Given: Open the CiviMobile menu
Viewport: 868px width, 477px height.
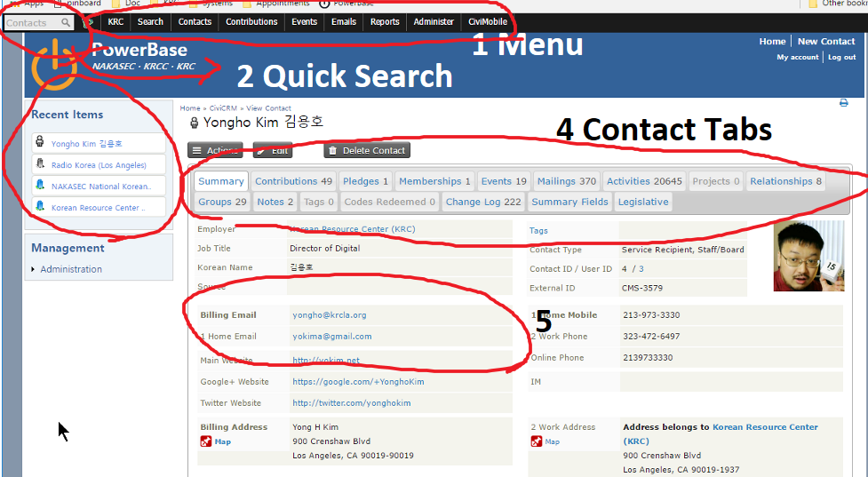Looking at the screenshot, I should pos(488,22).
